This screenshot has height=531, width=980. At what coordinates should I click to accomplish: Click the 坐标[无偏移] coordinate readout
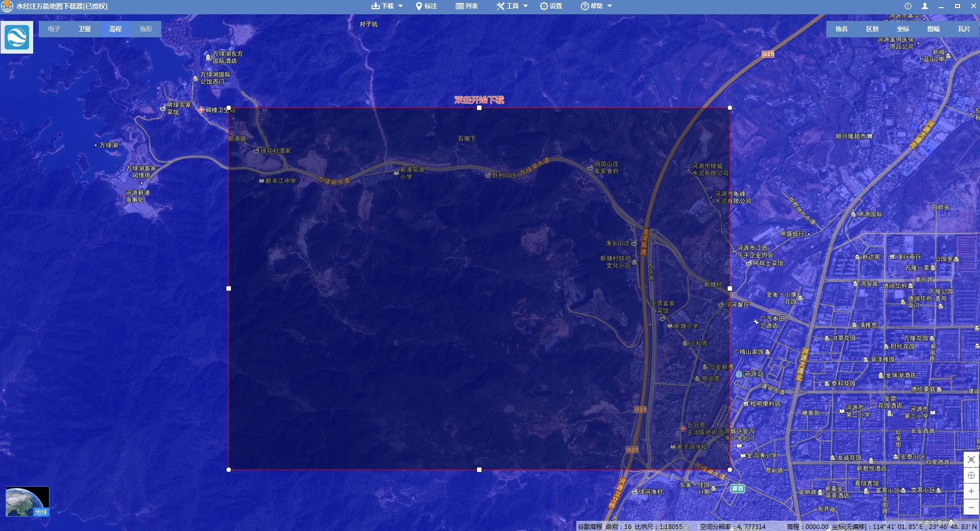pos(904,526)
